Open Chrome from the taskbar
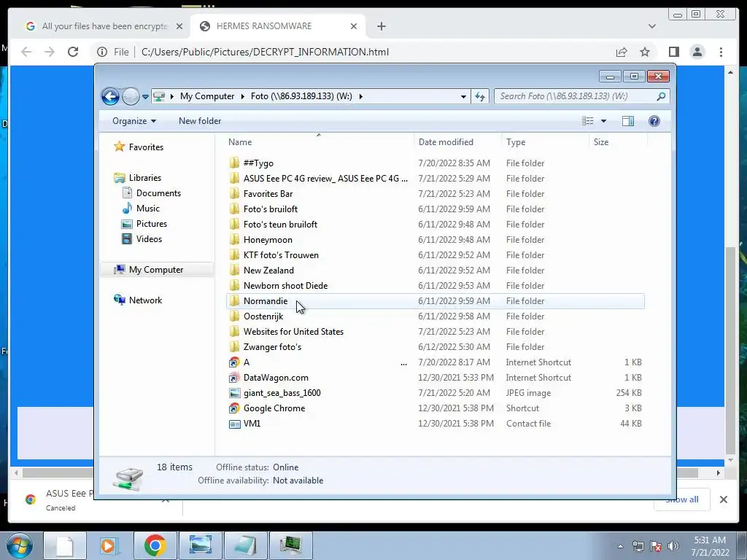747x560 pixels. (155, 545)
